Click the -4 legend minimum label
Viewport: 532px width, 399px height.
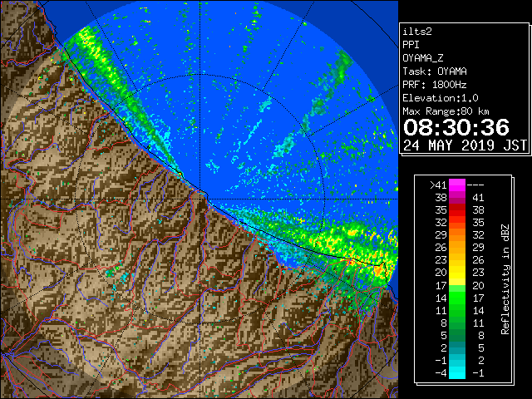[x=441, y=373]
